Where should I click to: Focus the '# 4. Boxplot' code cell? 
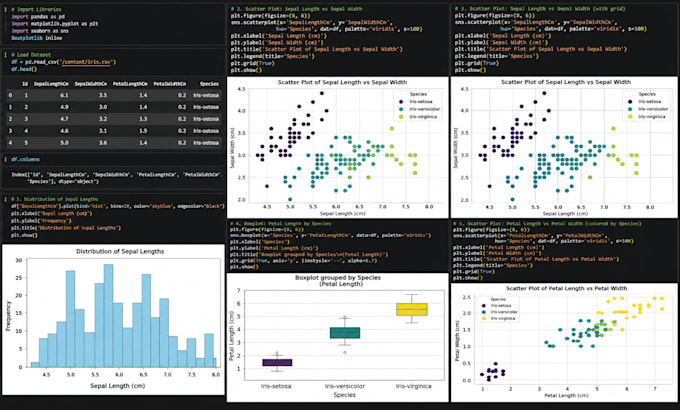coord(337,245)
